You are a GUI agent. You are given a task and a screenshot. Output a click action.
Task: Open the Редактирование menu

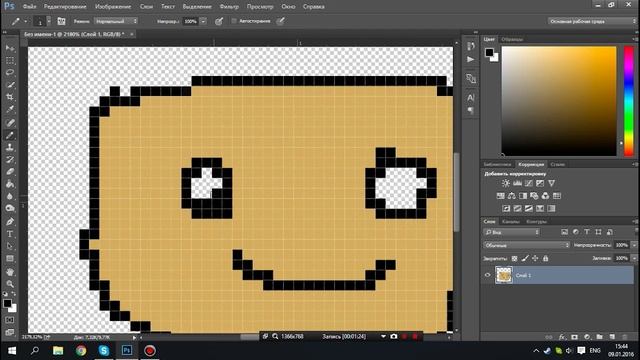[x=65, y=7]
